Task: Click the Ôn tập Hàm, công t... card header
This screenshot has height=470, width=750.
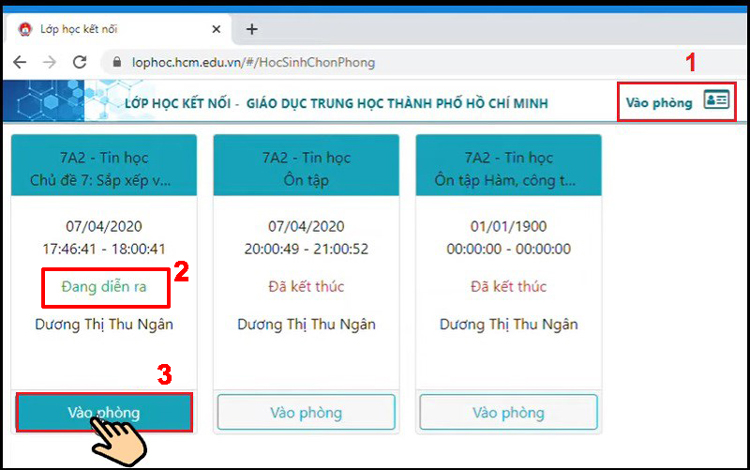Action: [508, 165]
